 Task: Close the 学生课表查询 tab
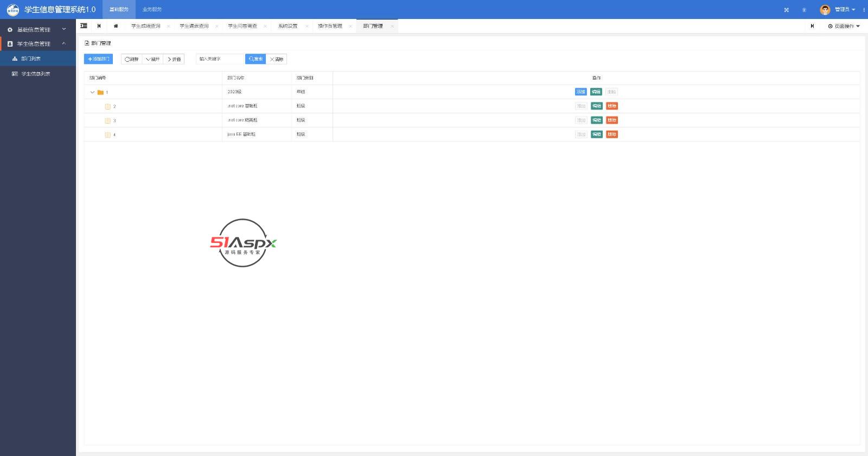[x=216, y=26]
